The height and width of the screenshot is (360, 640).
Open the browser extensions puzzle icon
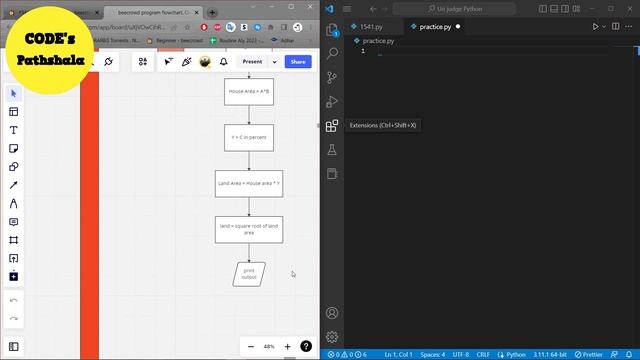(271, 27)
